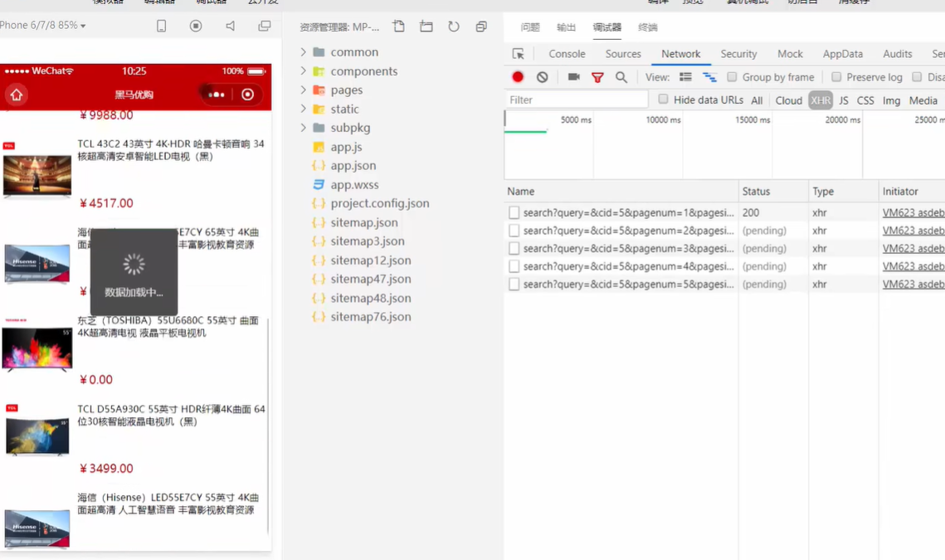Open the AppData tab
This screenshot has width=945, height=560.
pos(843,54)
